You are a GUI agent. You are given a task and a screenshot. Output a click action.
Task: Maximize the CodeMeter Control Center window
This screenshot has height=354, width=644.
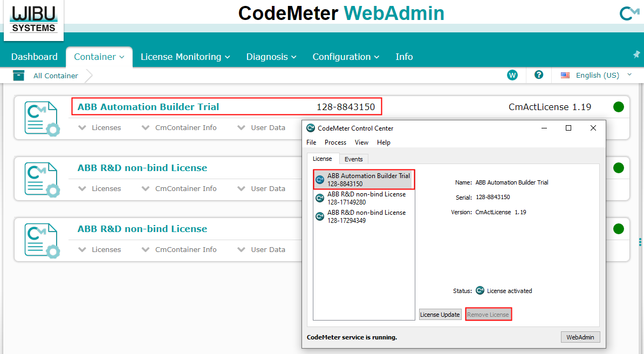point(568,128)
